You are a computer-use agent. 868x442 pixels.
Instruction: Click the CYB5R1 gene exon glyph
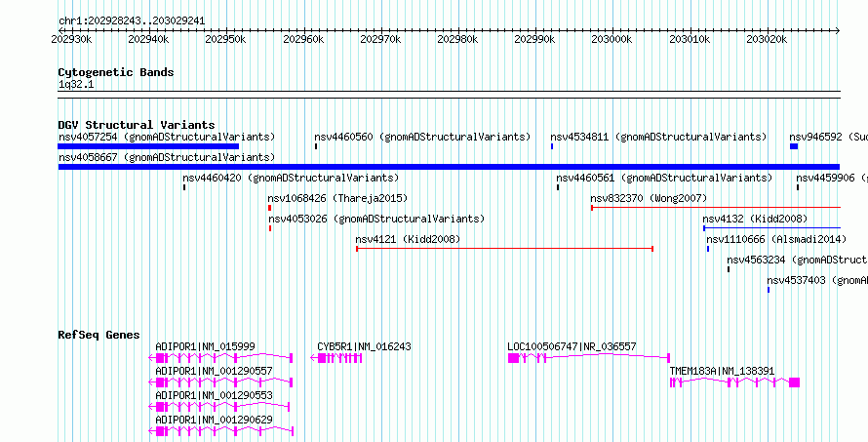pyautogui.click(x=336, y=358)
